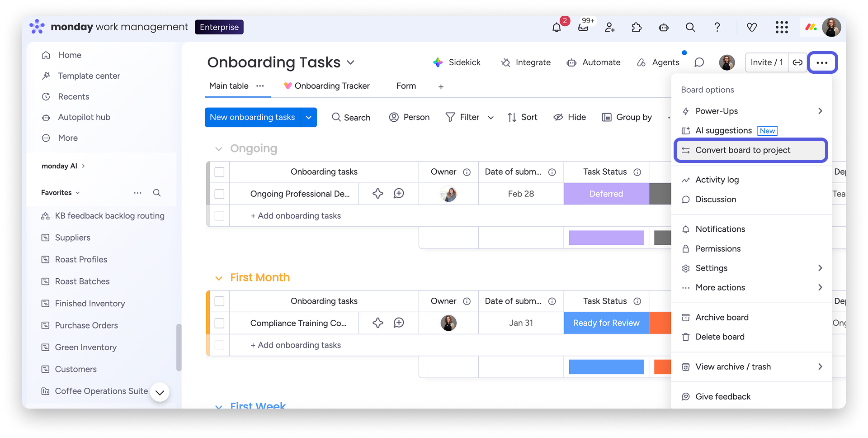
Task: Open Sidekick AI assistant
Action: pos(457,62)
